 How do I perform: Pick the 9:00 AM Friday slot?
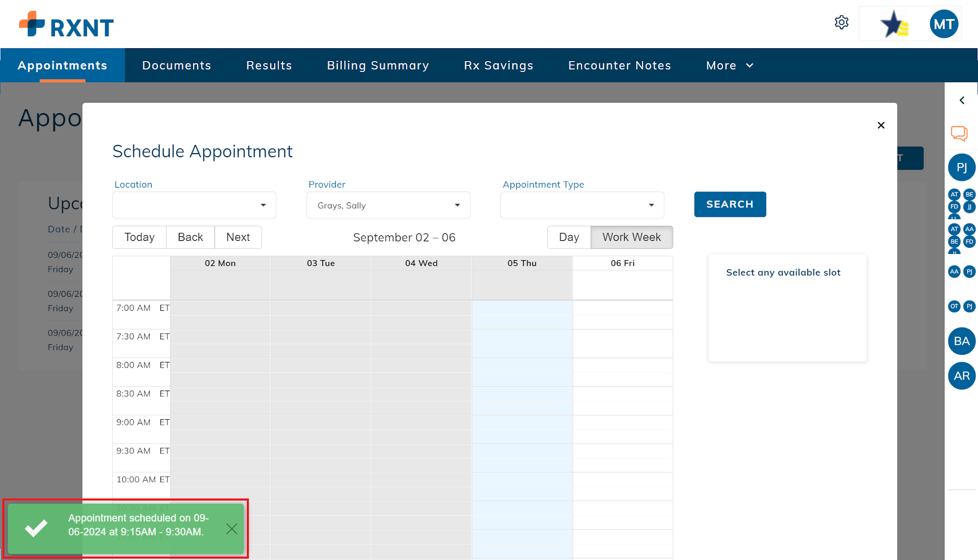click(x=623, y=423)
